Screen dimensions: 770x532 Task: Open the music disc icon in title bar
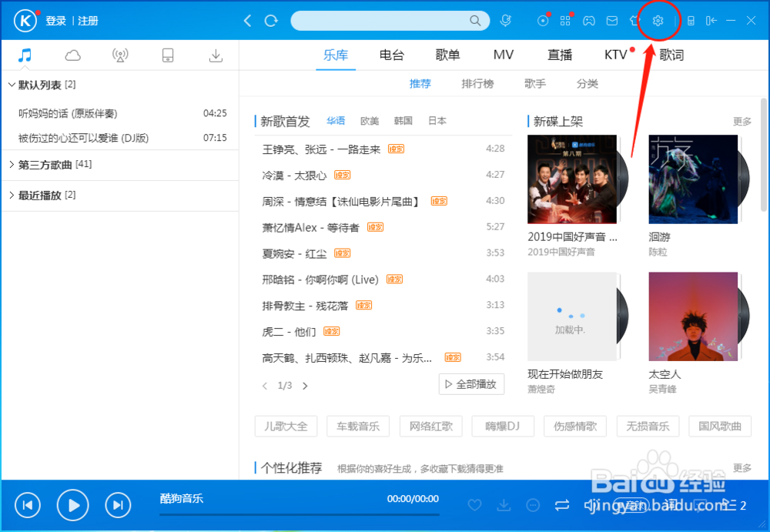(543, 21)
